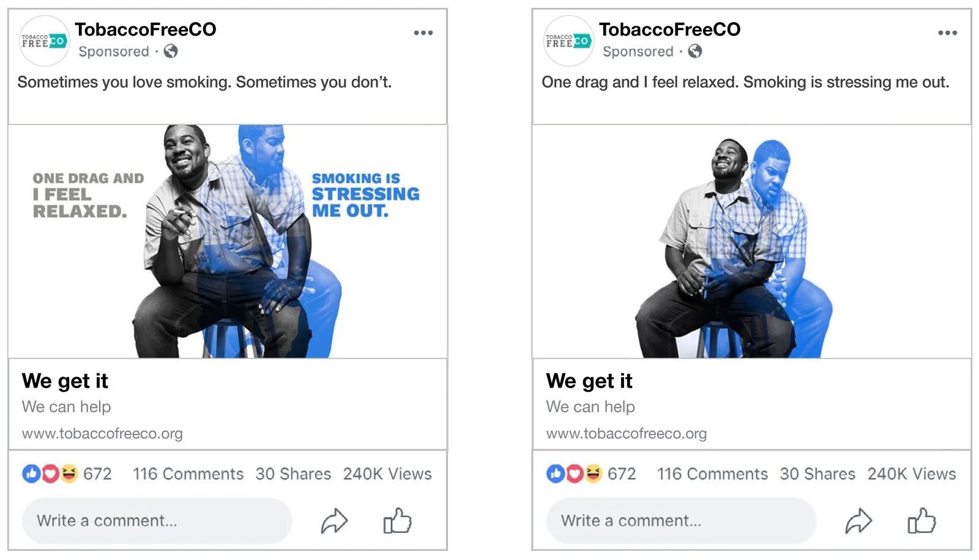Select the share arrow icon below left post comment box
Viewport: 979px width, 560px height.
pos(335,521)
